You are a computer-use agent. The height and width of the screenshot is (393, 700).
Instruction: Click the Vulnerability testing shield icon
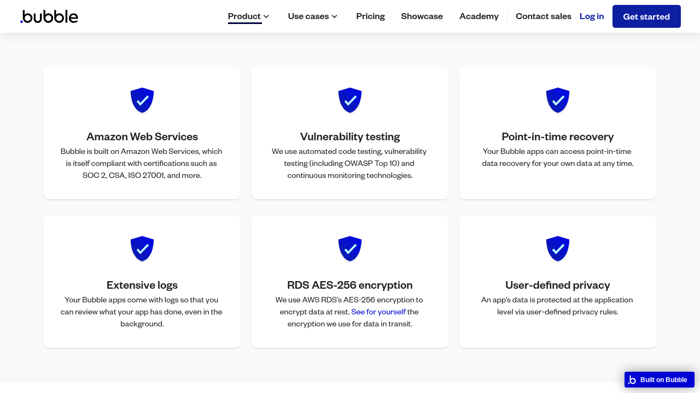[x=350, y=100]
